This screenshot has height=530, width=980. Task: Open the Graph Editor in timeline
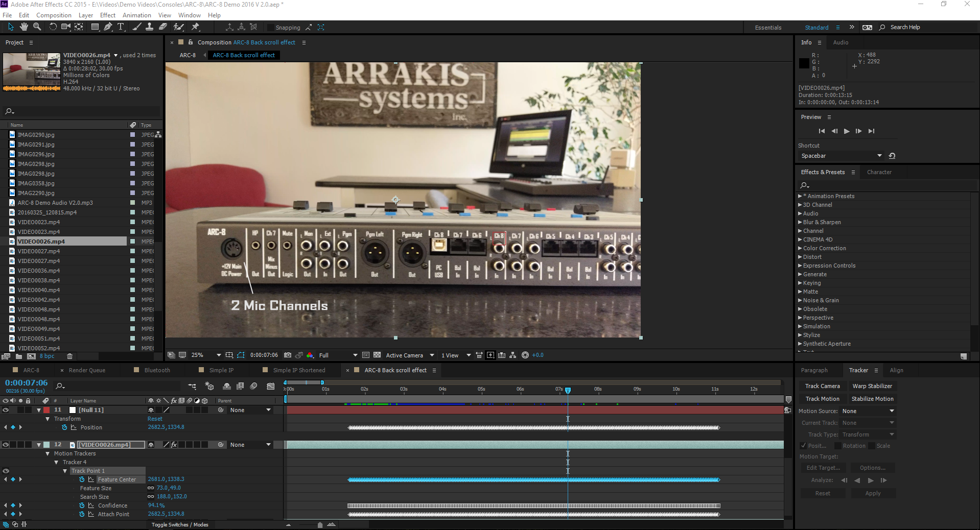(x=271, y=387)
